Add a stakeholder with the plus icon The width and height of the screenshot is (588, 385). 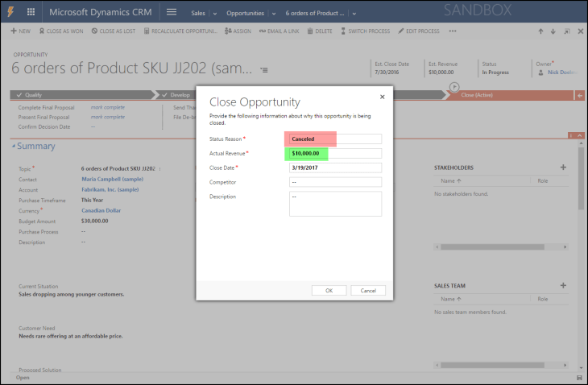563,168
